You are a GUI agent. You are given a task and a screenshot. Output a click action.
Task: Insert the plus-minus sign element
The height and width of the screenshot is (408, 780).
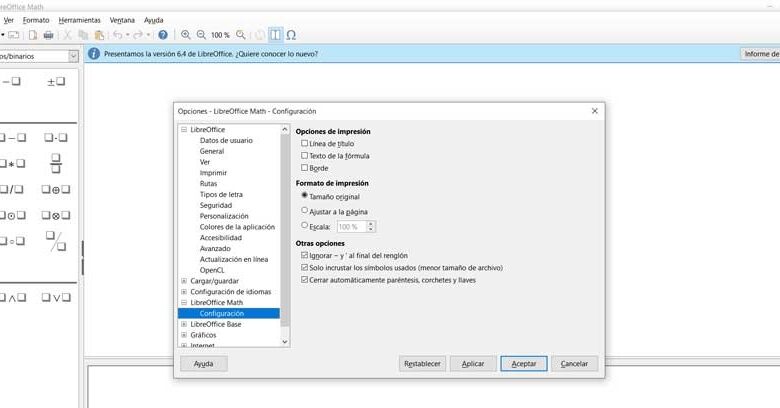coord(56,82)
